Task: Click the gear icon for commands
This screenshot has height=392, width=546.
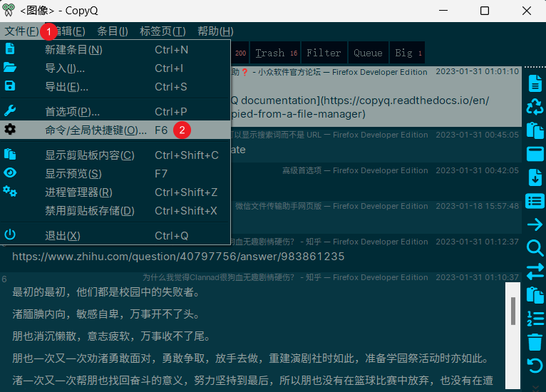Action: (10, 129)
